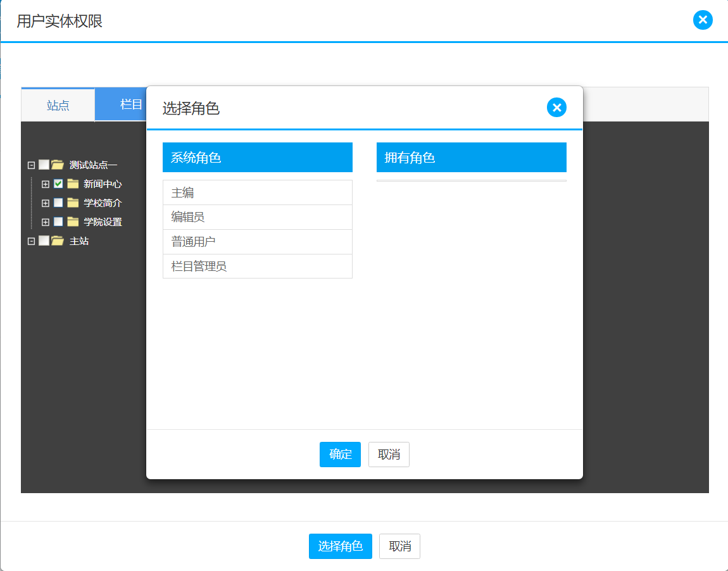The width and height of the screenshot is (728, 571).
Task: Tick the 学院设置 checkbox
Action: [58, 222]
